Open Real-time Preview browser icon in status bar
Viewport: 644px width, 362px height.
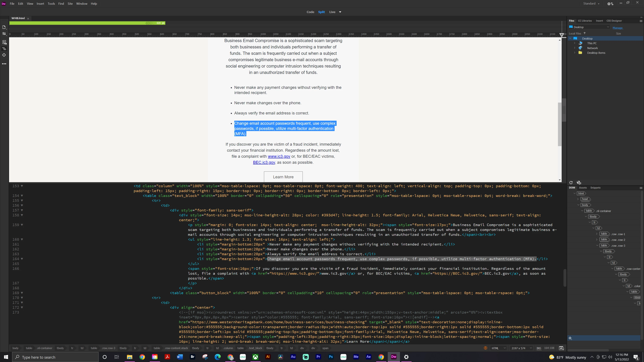click(x=561, y=348)
